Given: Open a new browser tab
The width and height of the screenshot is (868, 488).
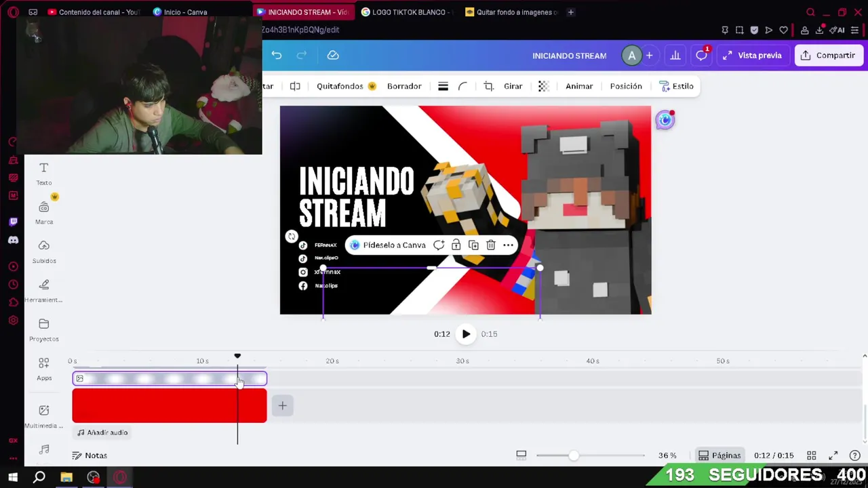Looking at the screenshot, I should pos(570,12).
